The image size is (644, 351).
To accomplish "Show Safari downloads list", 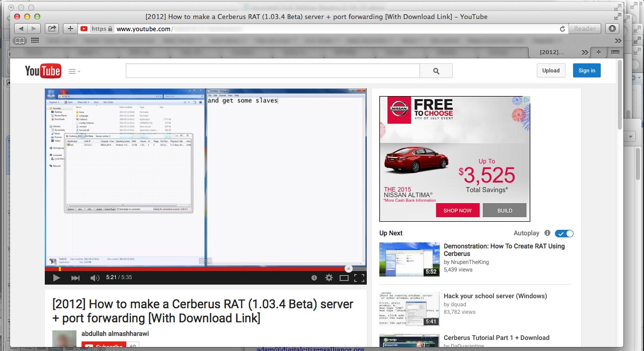I will (x=612, y=29).
